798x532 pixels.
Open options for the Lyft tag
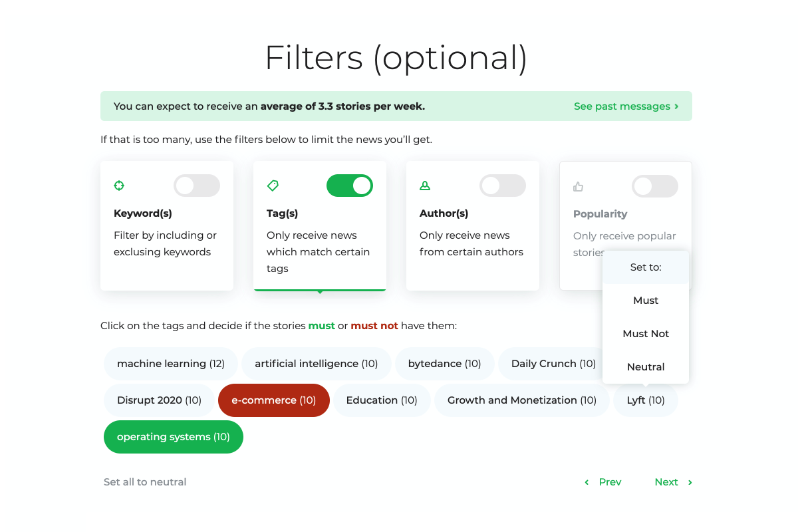click(646, 400)
